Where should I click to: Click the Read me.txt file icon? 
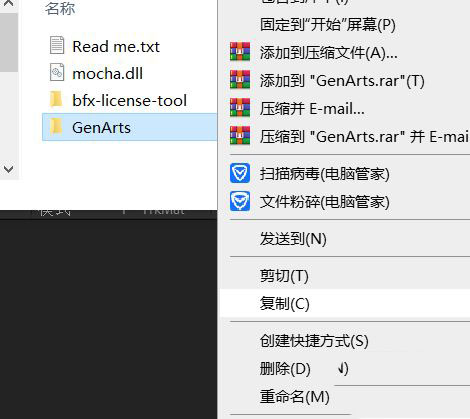[57, 45]
